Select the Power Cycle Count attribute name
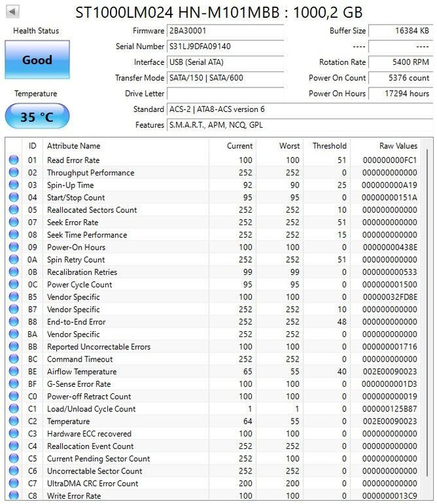This screenshot has width=437, height=504. (79, 285)
